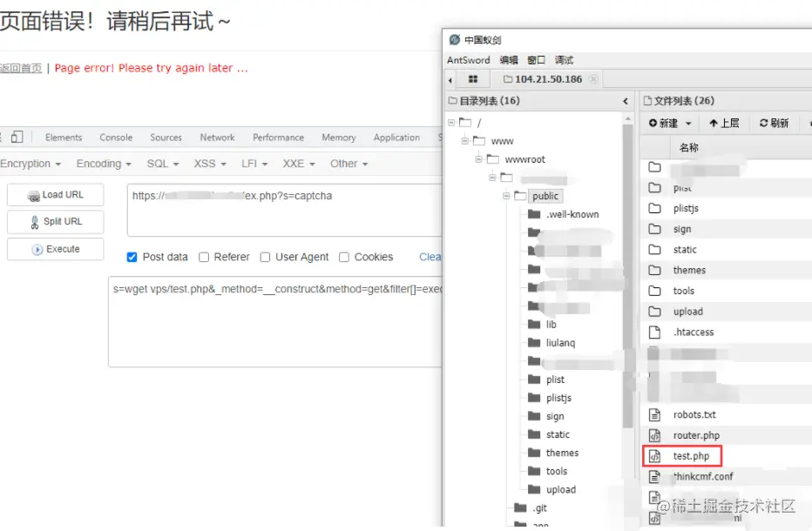Switch to the Elements tab

point(64,138)
